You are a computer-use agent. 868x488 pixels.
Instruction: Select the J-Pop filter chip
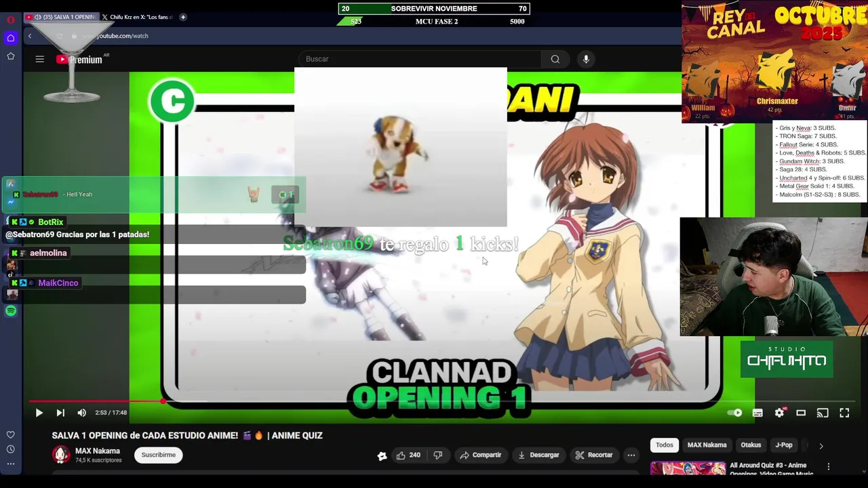[784, 445]
